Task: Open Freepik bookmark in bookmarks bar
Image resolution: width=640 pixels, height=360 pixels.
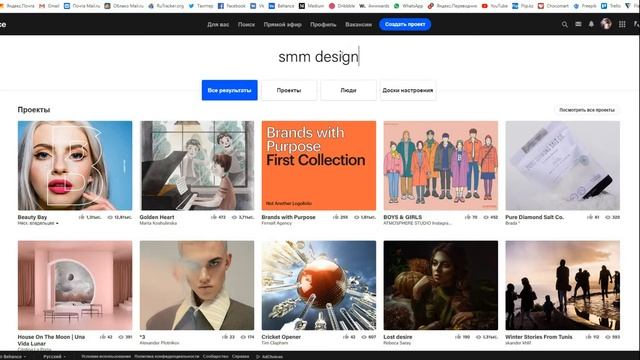Action: (585, 6)
